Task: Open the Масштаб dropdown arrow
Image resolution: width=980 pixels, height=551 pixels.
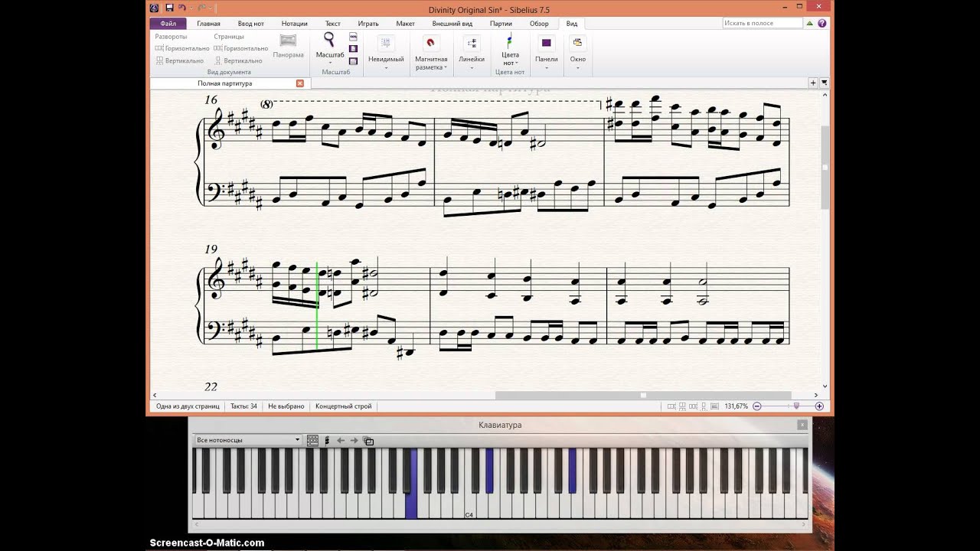Action: [330, 62]
